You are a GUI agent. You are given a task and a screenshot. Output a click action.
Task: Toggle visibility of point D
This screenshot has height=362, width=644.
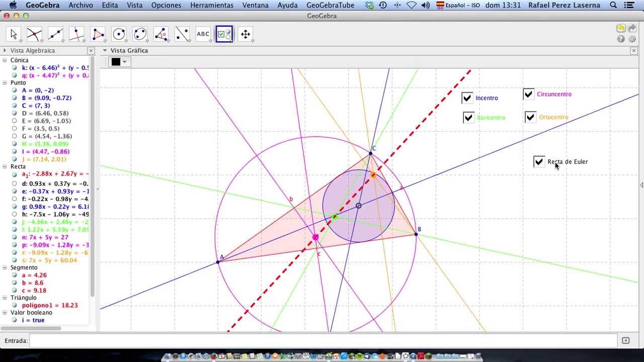point(15,113)
